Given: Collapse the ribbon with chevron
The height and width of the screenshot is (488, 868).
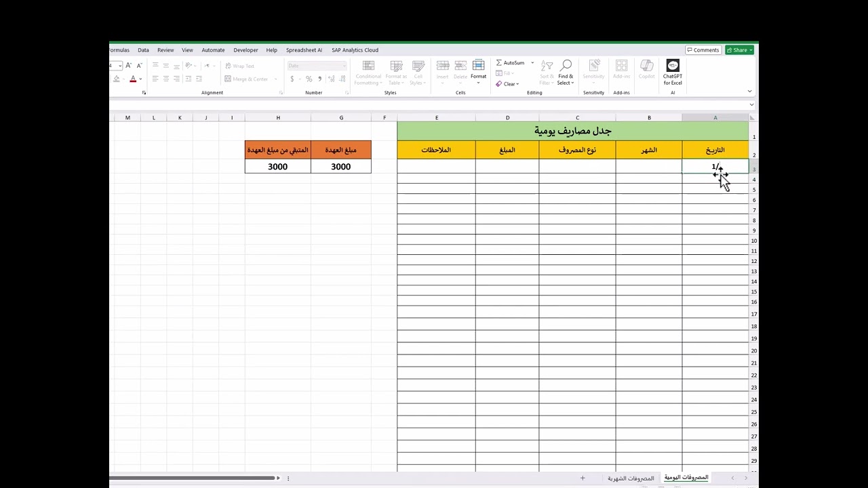Looking at the screenshot, I should click(x=749, y=91).
